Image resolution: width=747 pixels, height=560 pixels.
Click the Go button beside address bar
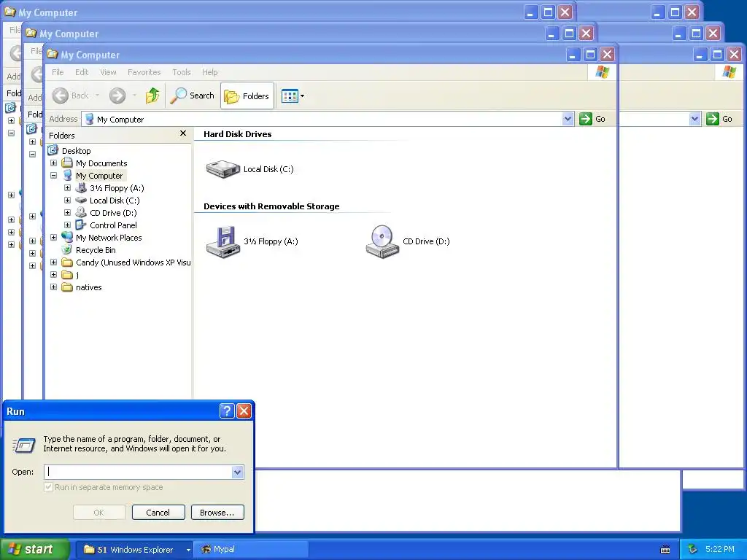(592, 119)
